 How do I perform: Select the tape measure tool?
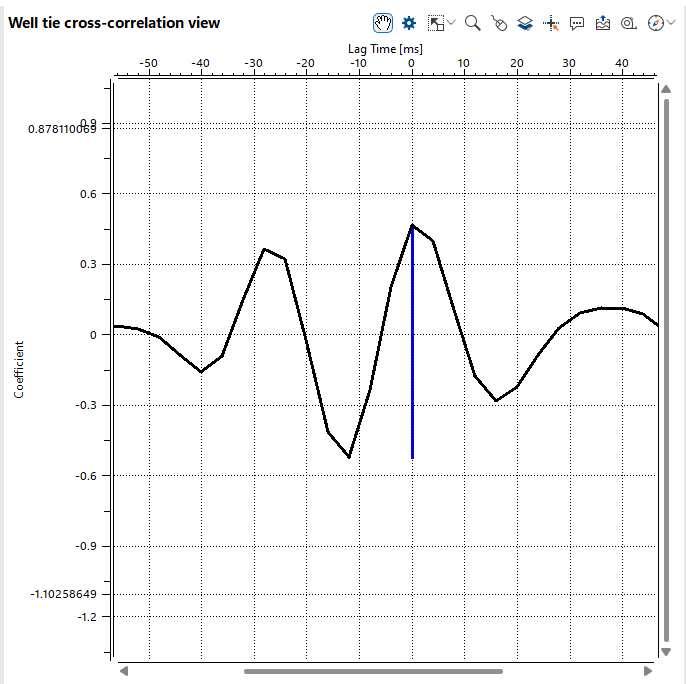(x=629, y=22)
